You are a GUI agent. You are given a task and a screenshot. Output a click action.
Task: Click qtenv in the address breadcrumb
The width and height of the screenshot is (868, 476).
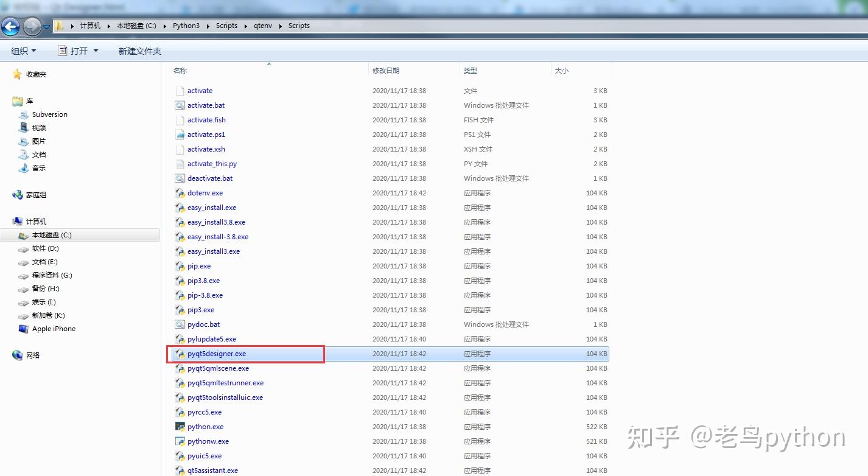coord(264,26)
